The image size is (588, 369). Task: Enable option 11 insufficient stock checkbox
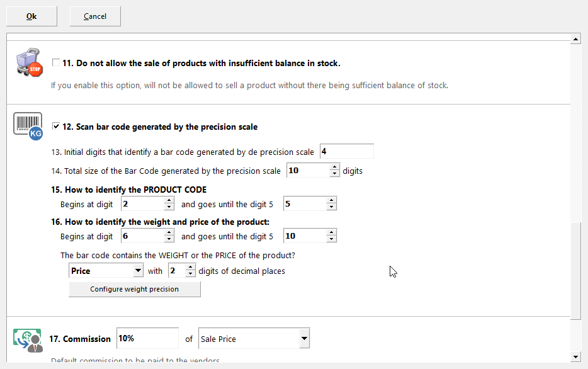[x=56, y=63]
